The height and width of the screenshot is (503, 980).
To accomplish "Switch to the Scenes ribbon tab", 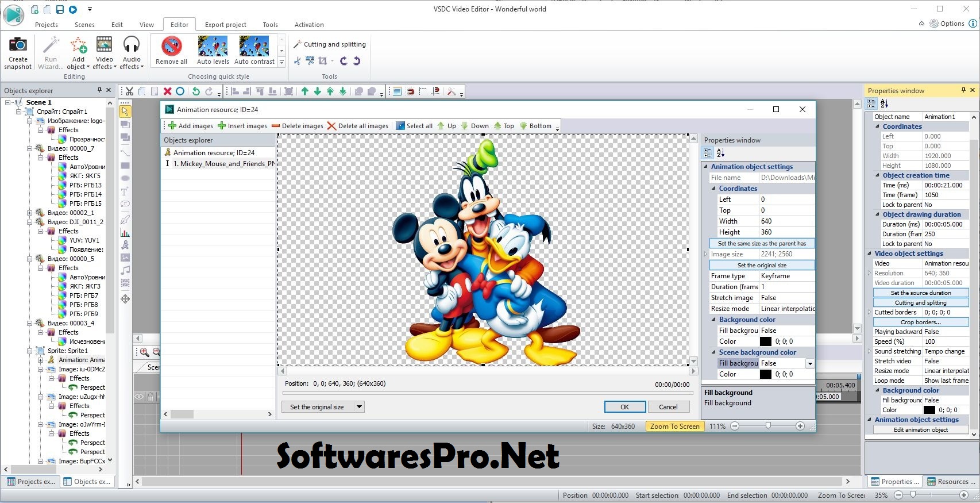I will [84, 25].
